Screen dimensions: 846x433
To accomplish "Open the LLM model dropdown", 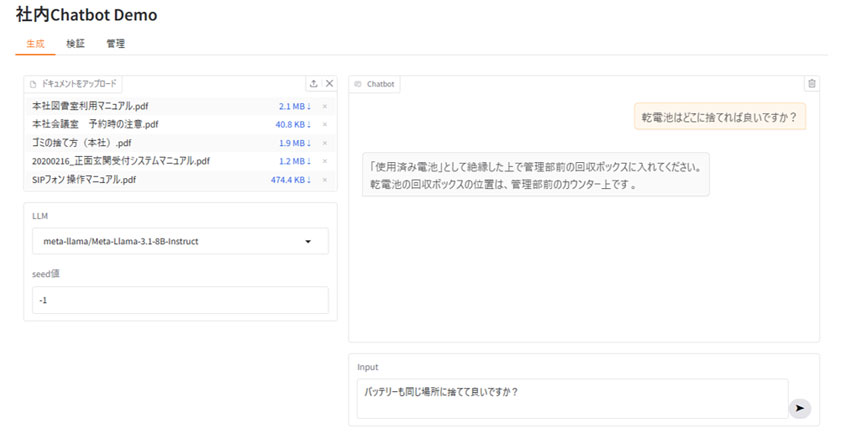I will point(180,241).
